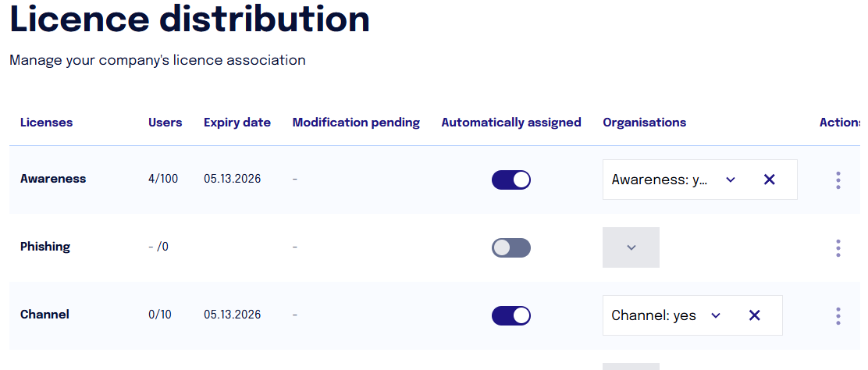The image size is (868, 370).
Task: Open the Channel row three-dot actions menu
Action: [x=838, y=315]
